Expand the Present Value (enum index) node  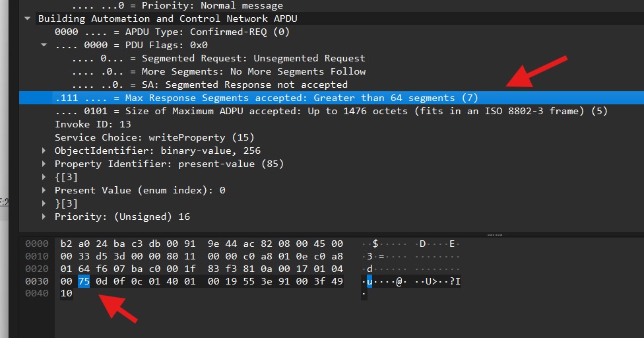point(44,190)
